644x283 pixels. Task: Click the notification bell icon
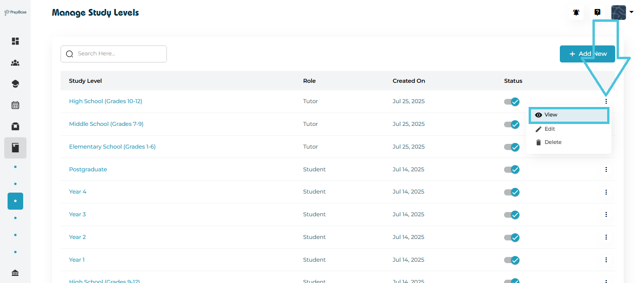576,13
